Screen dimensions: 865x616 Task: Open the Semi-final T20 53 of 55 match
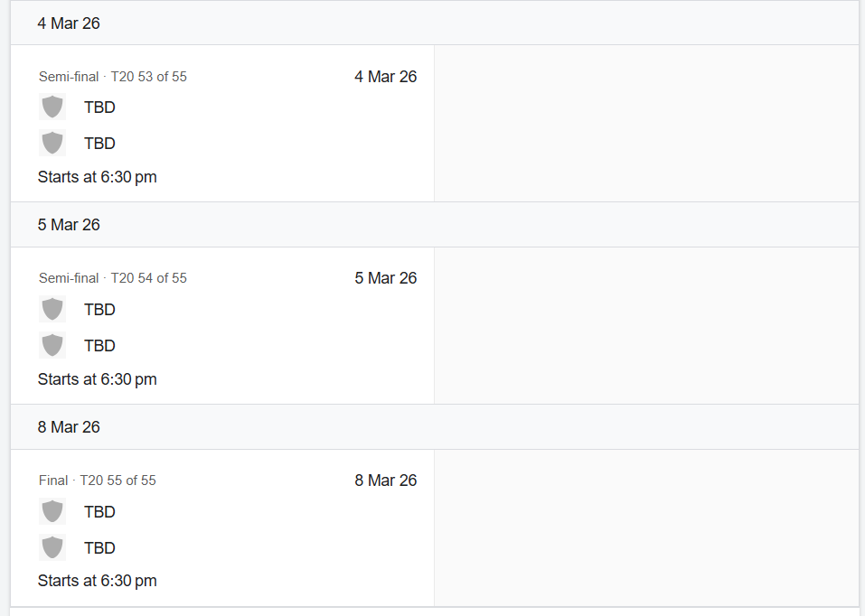point(113,77)
